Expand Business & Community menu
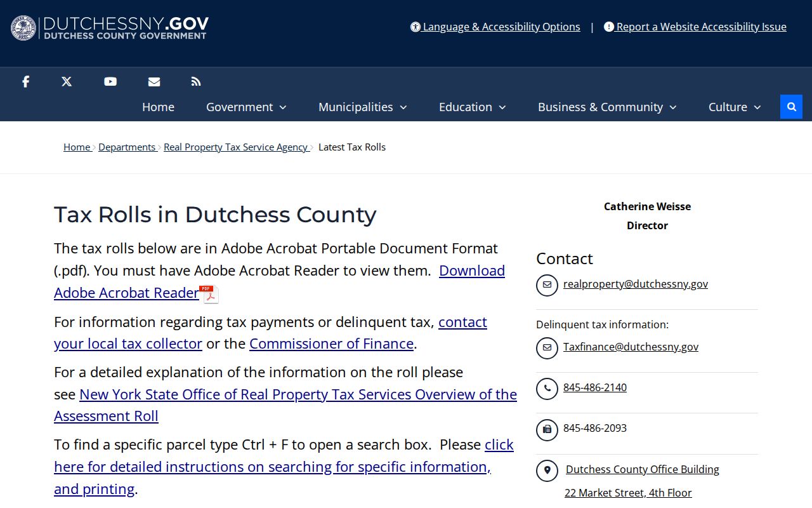This screenshot has width=812, height=508. tap(607, 107)
